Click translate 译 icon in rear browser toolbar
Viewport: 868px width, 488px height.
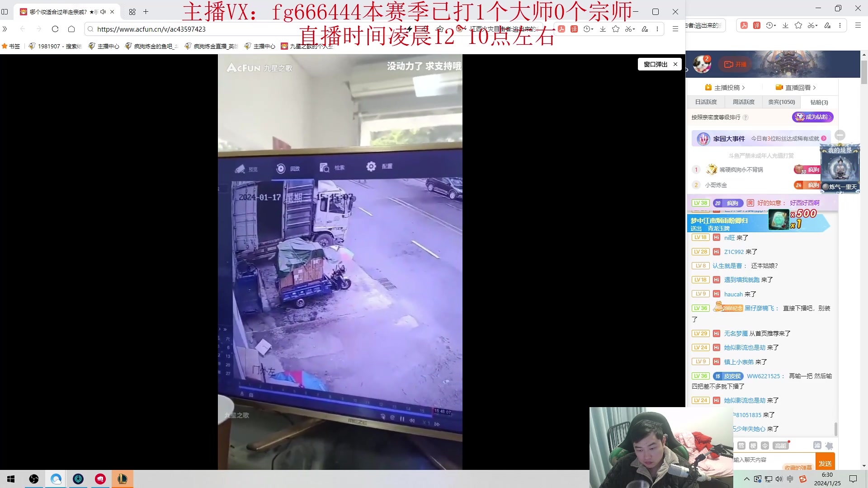tap(757, 25)
